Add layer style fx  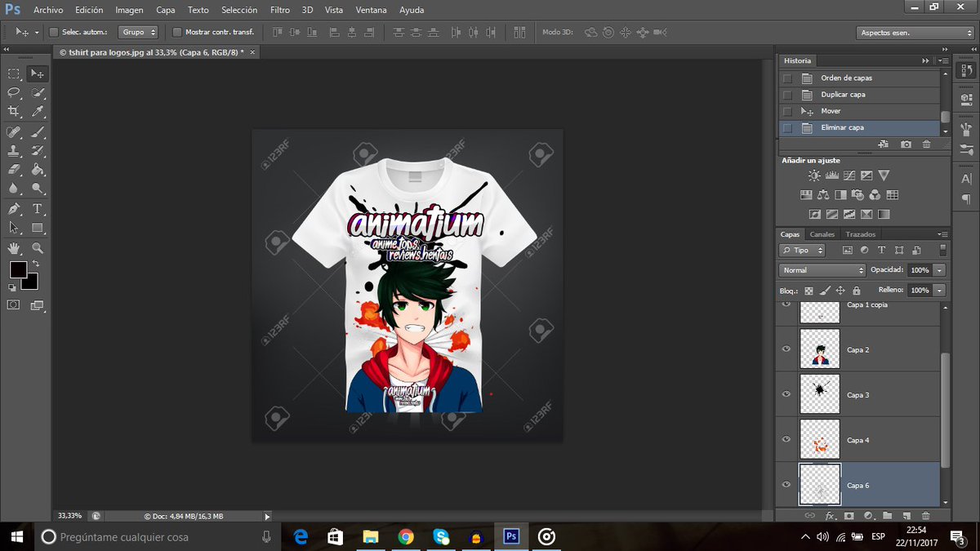[x=830, y=516]
